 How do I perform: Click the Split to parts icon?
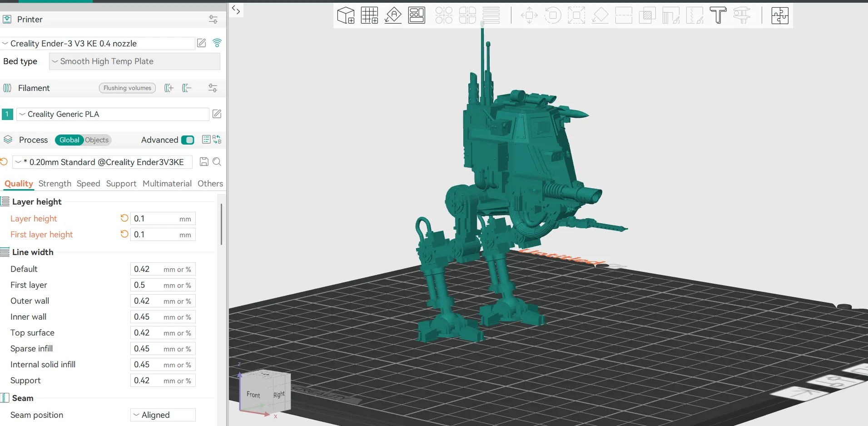(x=467, y=15)
